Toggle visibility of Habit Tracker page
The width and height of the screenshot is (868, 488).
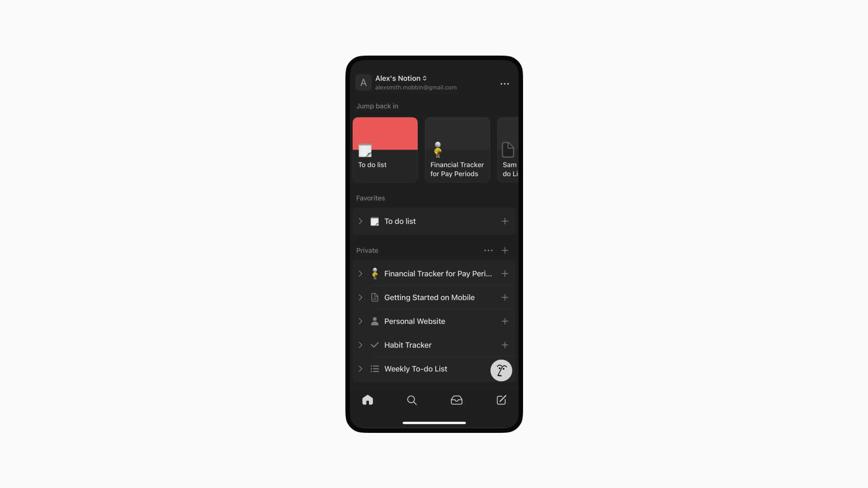pos(361,345)
